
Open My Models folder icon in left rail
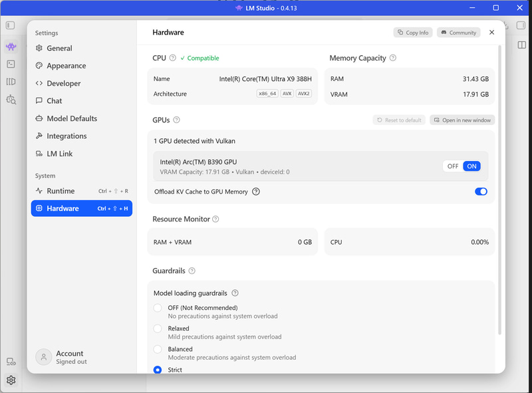[11, 82]
